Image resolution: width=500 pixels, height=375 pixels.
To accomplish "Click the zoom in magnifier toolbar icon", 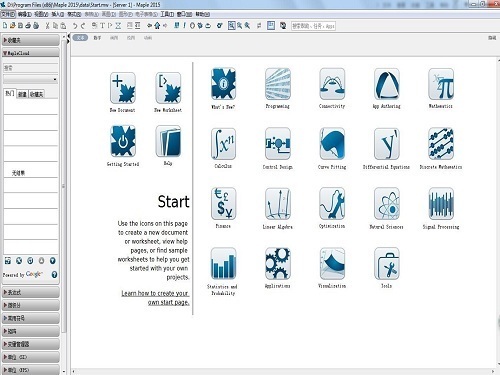I will 239,26.
